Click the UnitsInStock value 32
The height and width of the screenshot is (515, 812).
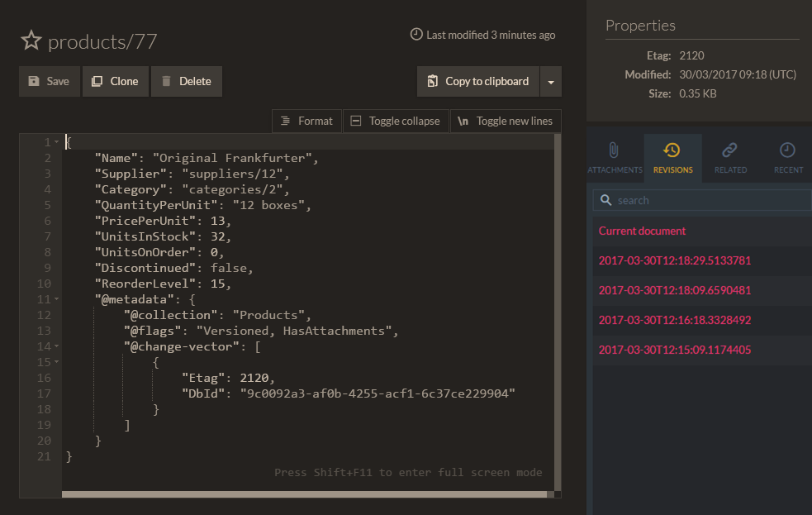[x=217, y=236]
